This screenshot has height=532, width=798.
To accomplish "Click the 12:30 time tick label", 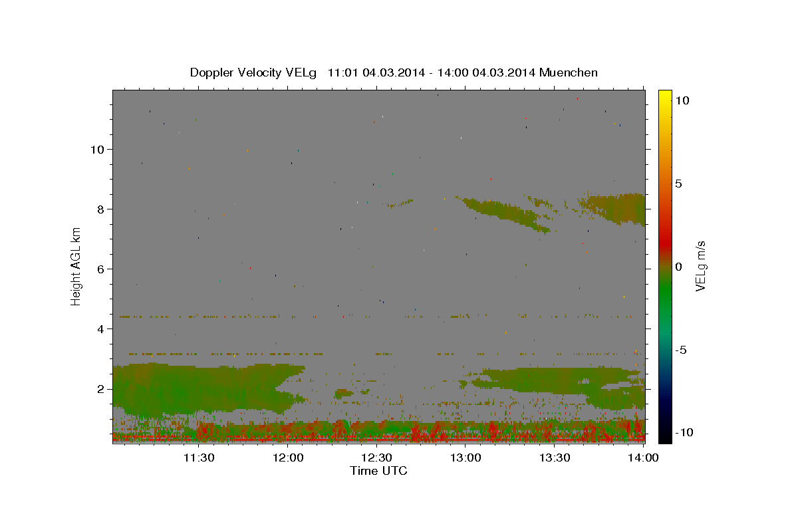I will point(376,458).
